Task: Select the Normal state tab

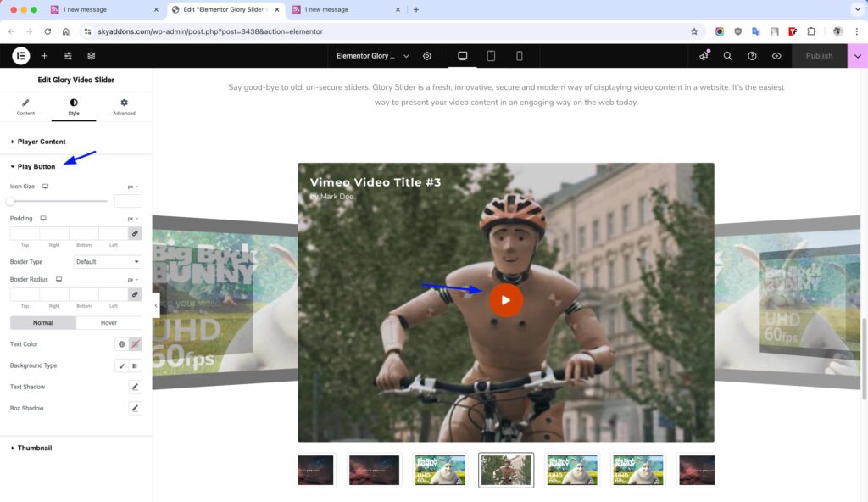Action: coord(43,322)
